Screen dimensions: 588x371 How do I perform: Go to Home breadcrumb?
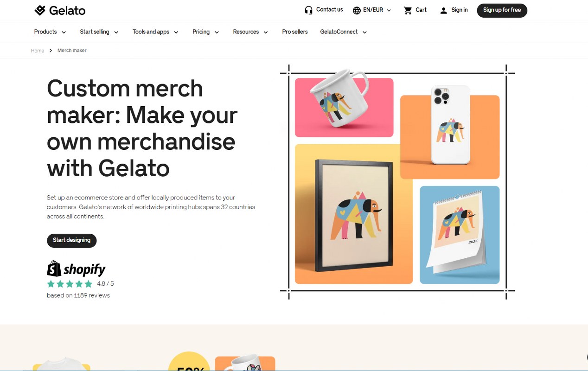[38, 51]
